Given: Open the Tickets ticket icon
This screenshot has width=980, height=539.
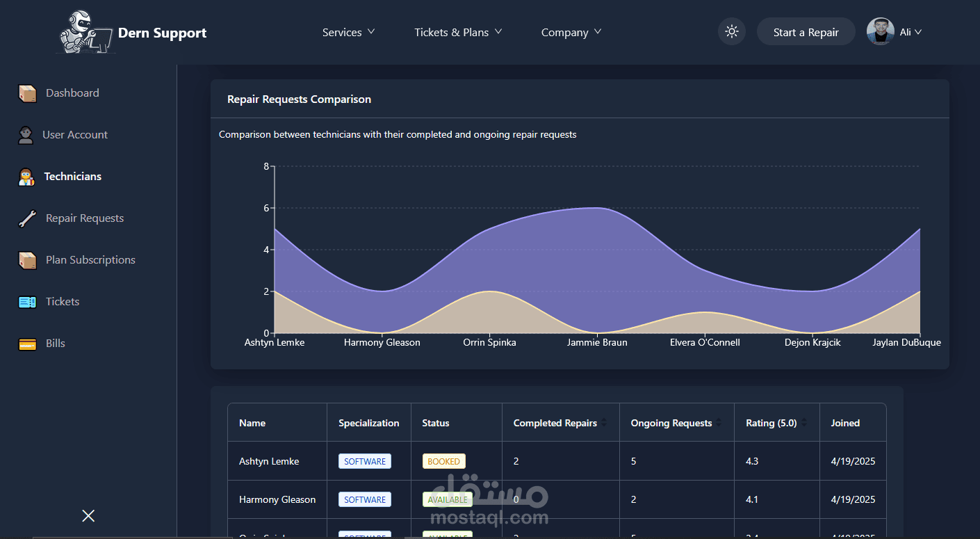Looking at the screenshot, I should tap(27, 302).
